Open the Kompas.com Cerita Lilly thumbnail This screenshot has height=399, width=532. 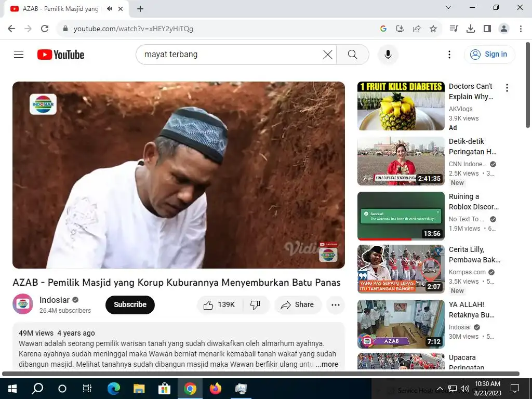tap(401, 269)
